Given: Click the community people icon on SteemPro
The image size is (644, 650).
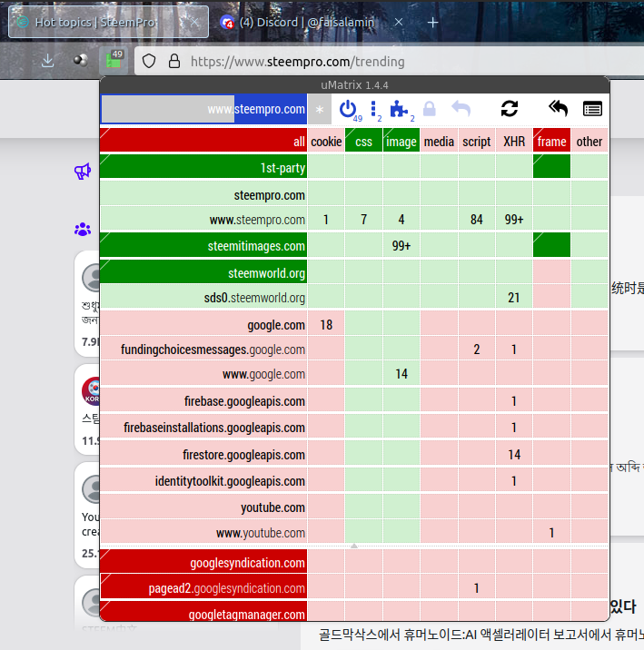Looking at the screenshot, I should coord(83,230).
